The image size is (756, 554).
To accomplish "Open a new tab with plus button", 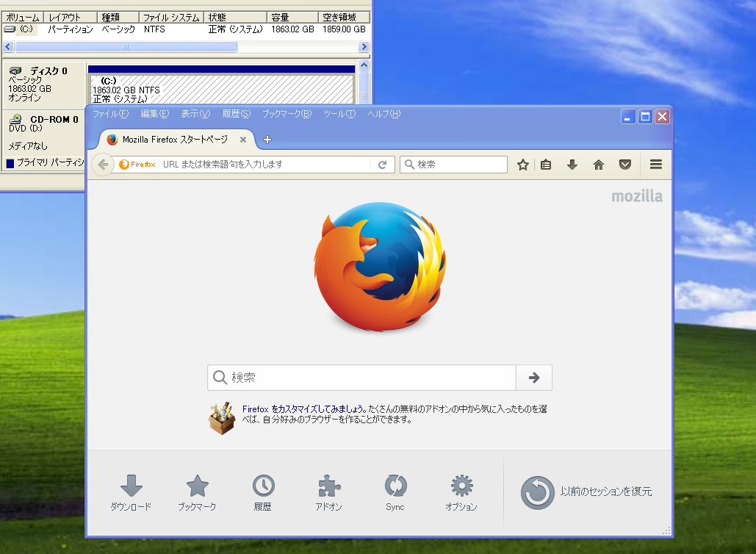I will point(267,140).
